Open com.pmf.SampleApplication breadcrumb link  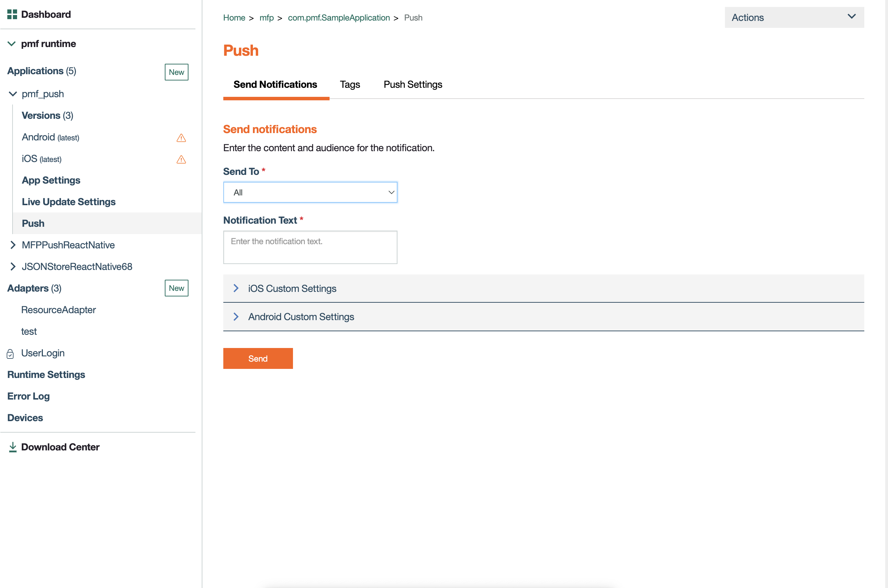[x=339, y=18]
